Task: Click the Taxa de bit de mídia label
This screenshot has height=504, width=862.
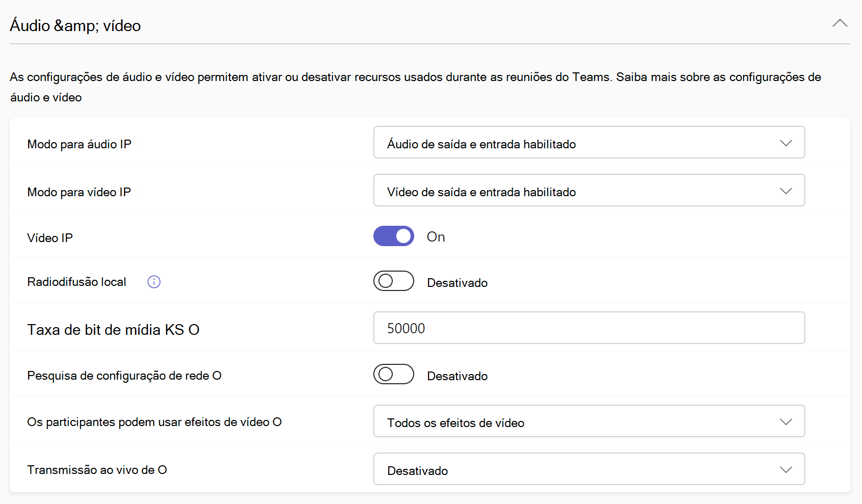Action: (113, 330)
